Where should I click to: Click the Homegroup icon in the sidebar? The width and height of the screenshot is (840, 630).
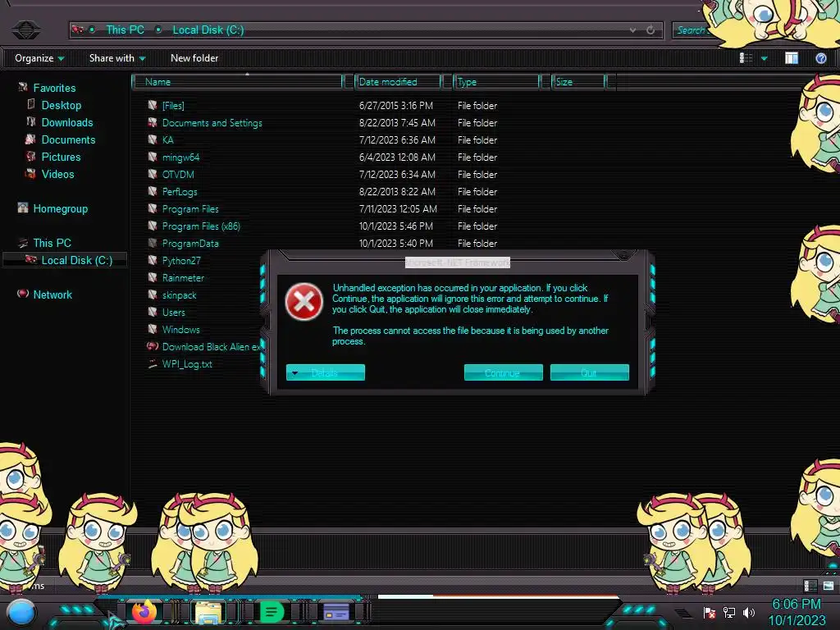[x=22, y=208]
